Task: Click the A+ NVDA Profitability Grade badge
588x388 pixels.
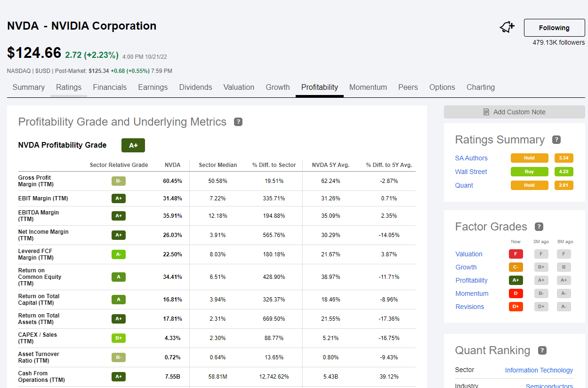Action: tap(133, 145)
